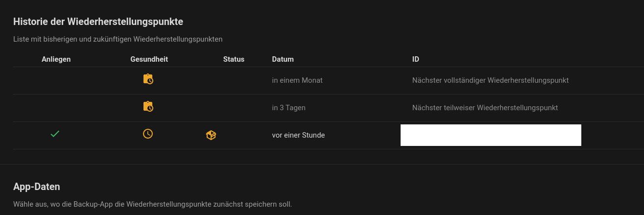Click the "App-Daten" section heading
The height and width of the screenshot is (215, 644).
pos(37,187)
